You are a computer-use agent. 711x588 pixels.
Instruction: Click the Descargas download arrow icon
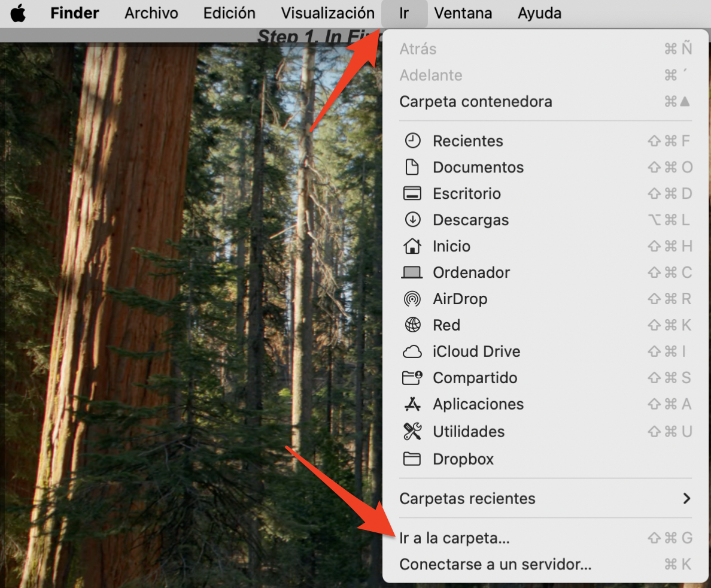click(413, 220)
